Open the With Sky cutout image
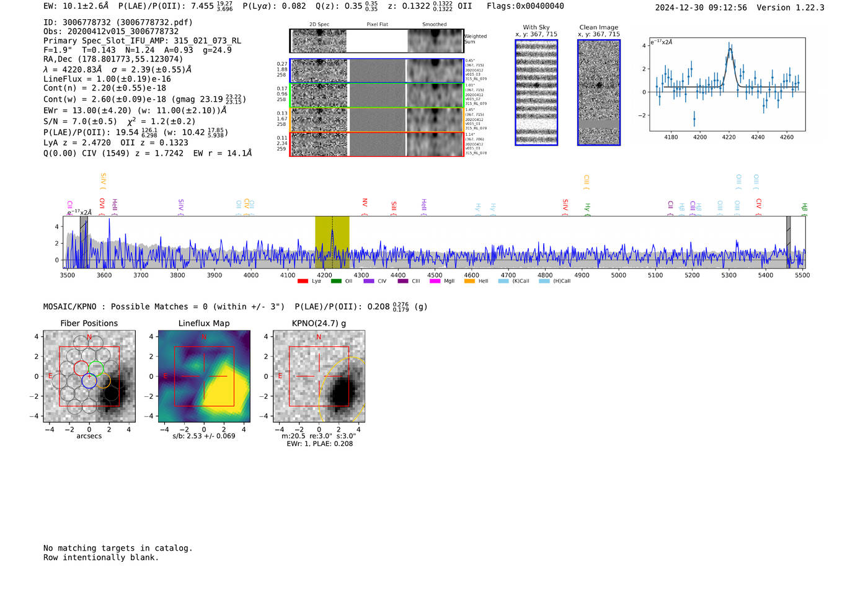This screenshot has width=868, height=591. click(536, 92)
